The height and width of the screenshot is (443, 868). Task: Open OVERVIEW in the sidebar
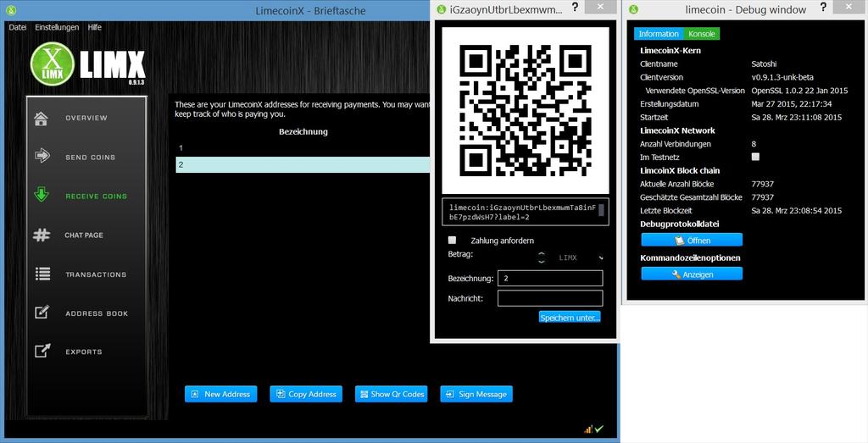tap(86, 118)
